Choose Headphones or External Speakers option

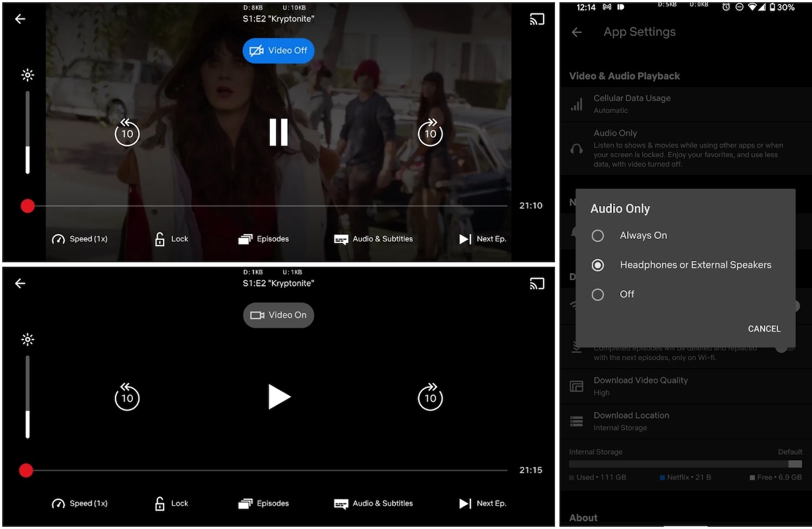(597, 265)
